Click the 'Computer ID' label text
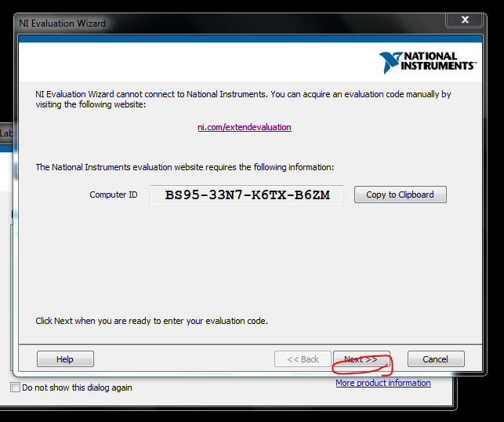 [x=114, y=195]
